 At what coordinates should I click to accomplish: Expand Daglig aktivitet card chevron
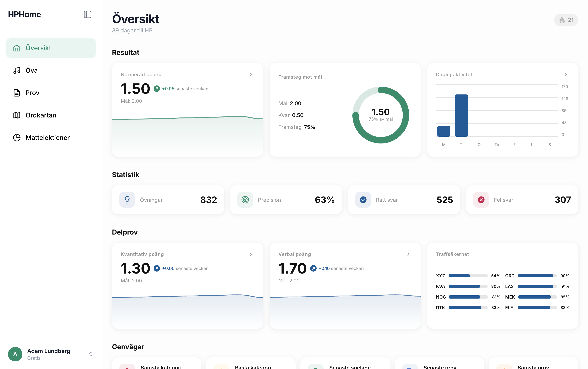(x=566, y=75)
